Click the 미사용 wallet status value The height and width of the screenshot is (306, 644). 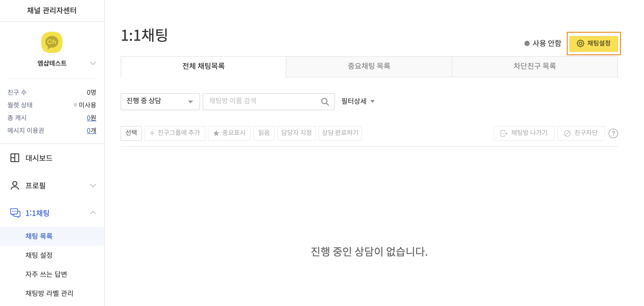pos(87,105)
